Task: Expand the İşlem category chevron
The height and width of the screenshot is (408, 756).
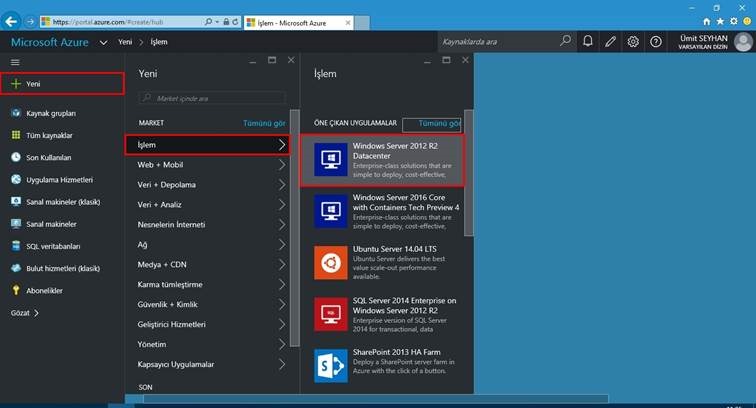Action: [x=282, y=145]
